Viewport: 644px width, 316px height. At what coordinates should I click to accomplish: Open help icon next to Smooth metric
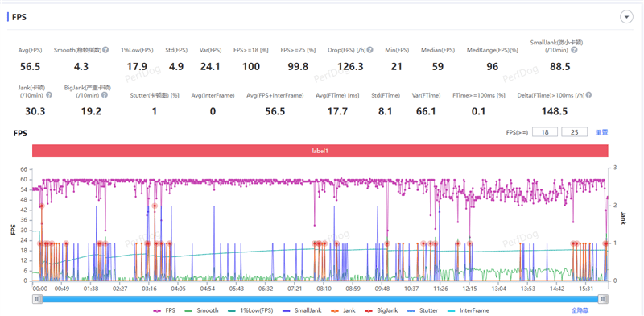tap(105, 50)
